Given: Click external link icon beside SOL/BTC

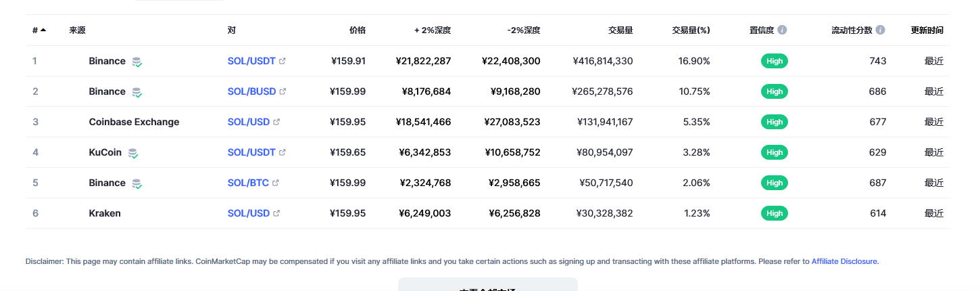Looking at the screenshot, I should coord(276,183).
